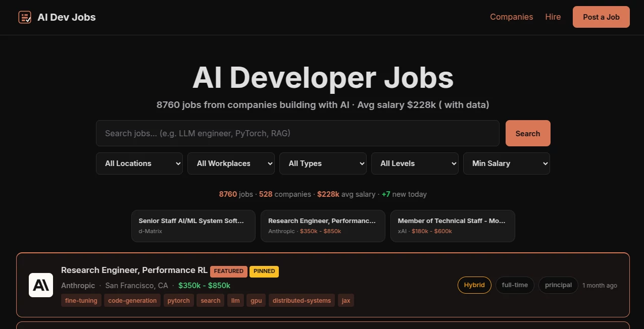Viewport: 644px width, 329px height.
Task: Select the pytorch tag
Action: [179, 301]
